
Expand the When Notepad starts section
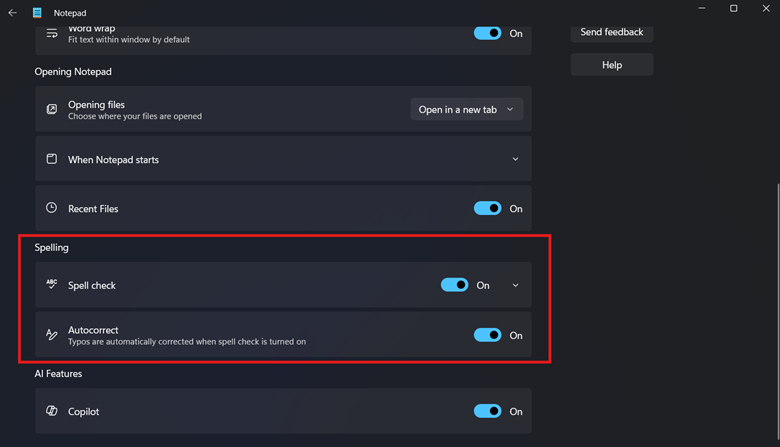(515, 159)
